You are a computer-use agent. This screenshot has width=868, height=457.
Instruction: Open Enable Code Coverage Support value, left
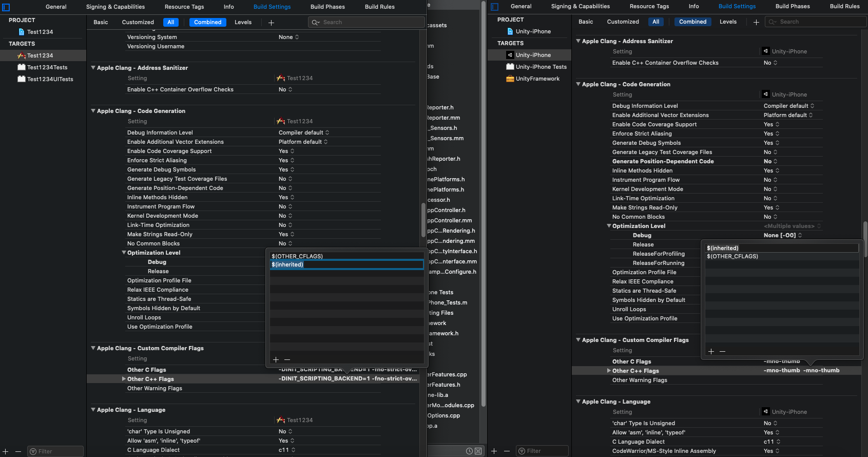286,151
